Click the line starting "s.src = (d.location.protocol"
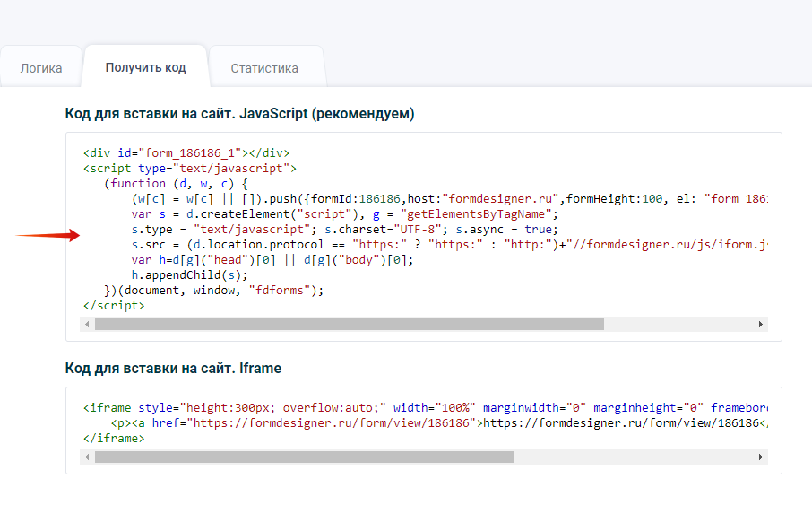 click(450, 245)
